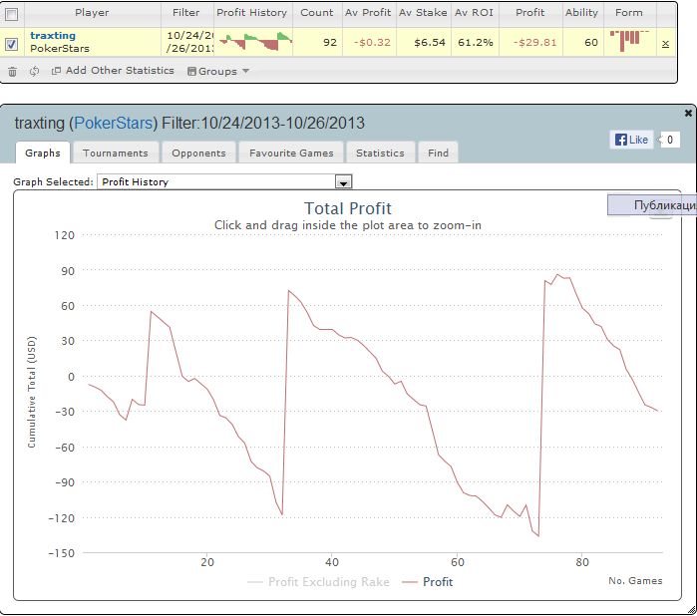Toggle Profit Excluding Rake legend series

[318, 582]
